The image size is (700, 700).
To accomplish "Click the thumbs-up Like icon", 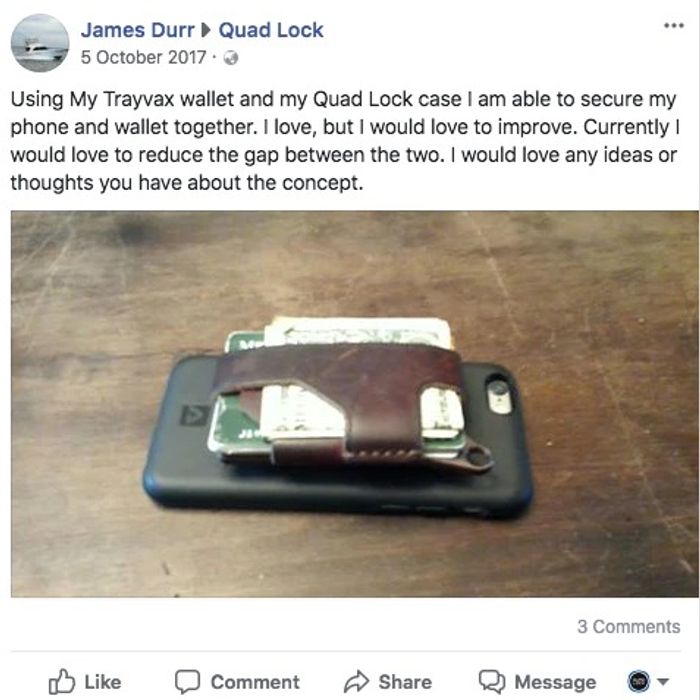I will [x=62, y=681].
